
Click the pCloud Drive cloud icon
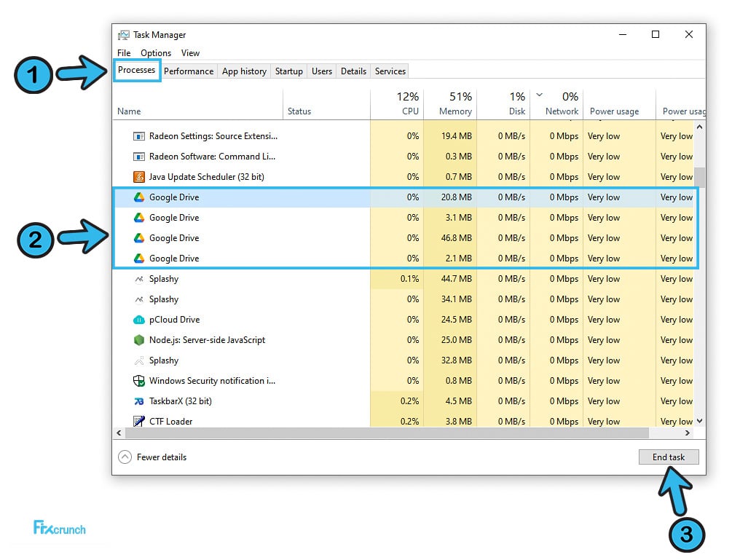tap(138, 320)
